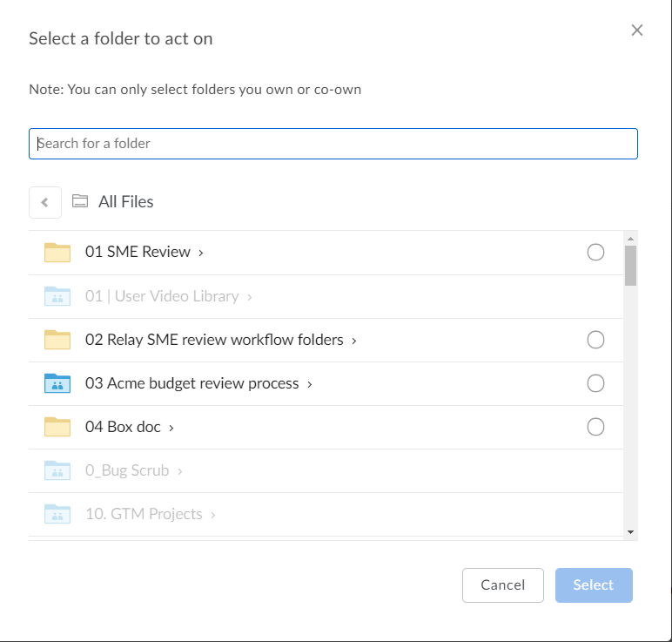Click the 0_Bug Scrub collaborated folder icon
This screenshot has width=672, height=642.
pyautogui.click(x=57, y=470)
